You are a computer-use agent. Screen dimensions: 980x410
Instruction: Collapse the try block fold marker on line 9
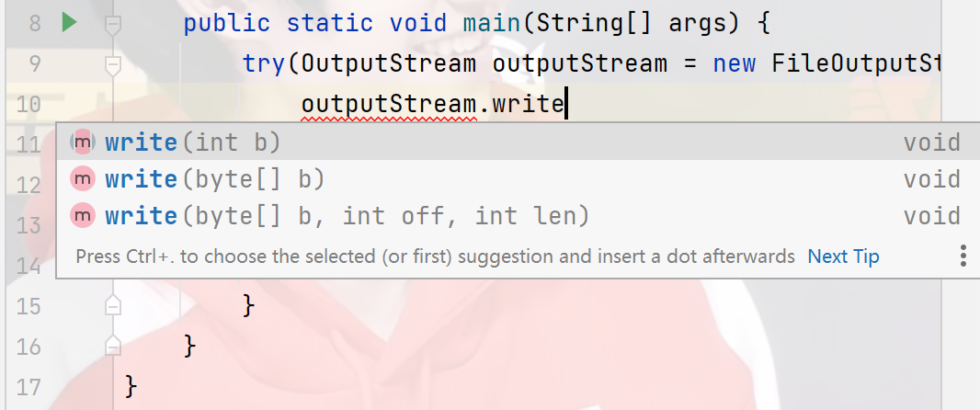112,64
